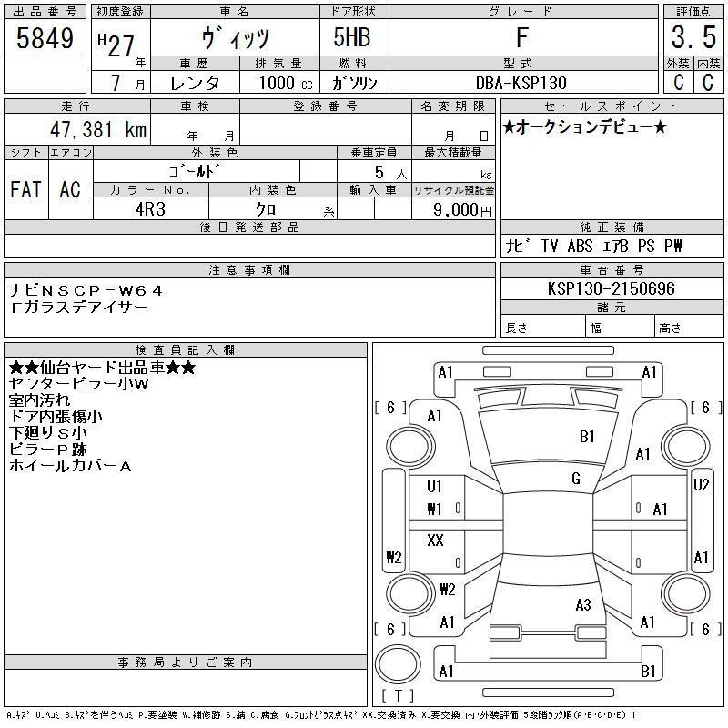Image resolution: width=728 pixels, height=728 pixels.
Task: Select the line ★★仙台ヤード出品車★★
Action: pyautogui.click(x=102, y=368)
